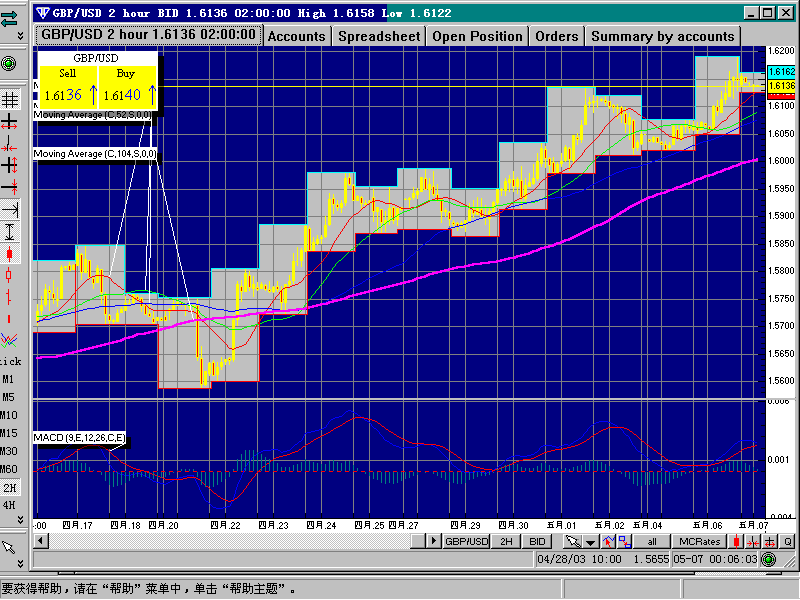This screenshot has width=800, height=600.
Task: Open the Spreadsheet tab
Action: click(x=379, y=36)
